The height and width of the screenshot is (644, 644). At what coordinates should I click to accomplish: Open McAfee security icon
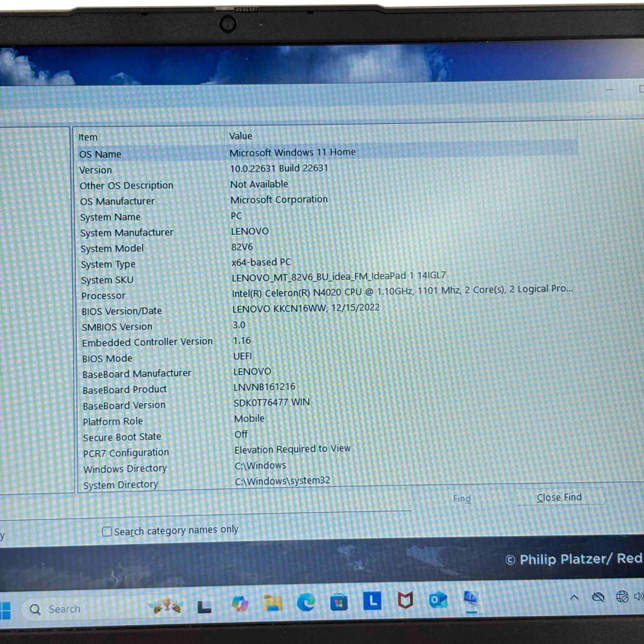pos(405,601)
